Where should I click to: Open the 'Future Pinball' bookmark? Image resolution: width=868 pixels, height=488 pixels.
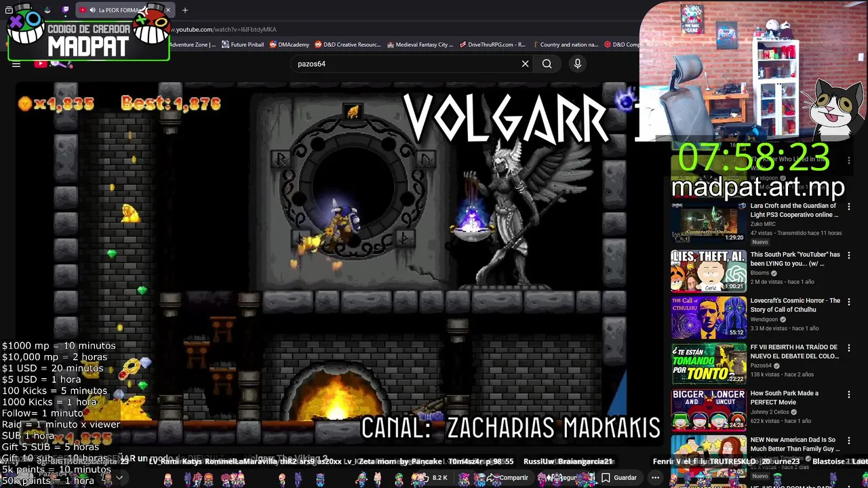coord(243,45)
